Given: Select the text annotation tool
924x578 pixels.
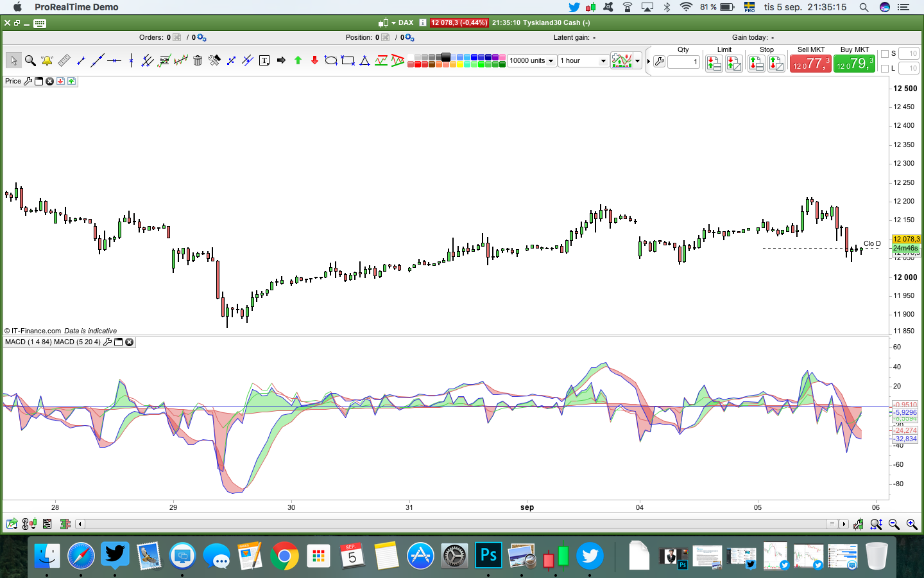Looking at the screenshot, I should (x=264, y=60).
